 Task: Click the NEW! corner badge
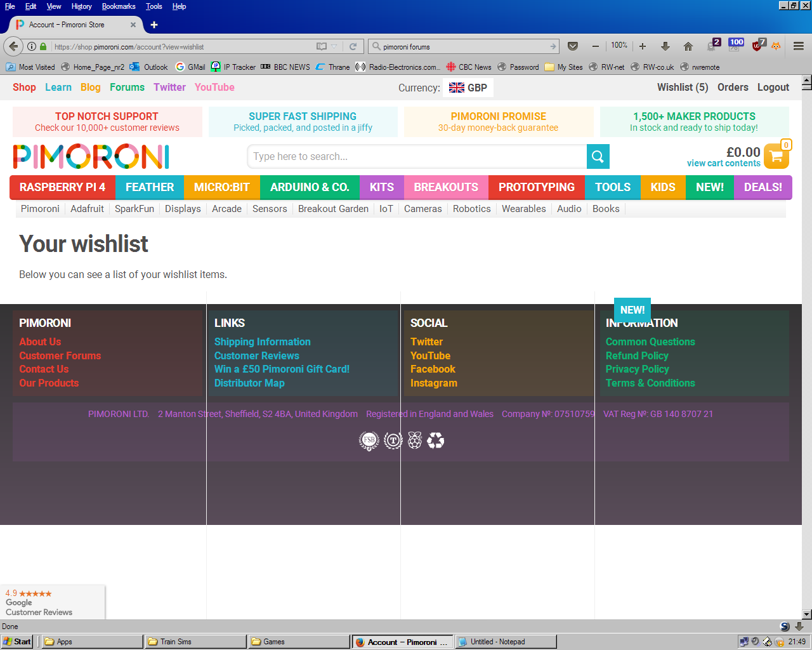(632, 310)
